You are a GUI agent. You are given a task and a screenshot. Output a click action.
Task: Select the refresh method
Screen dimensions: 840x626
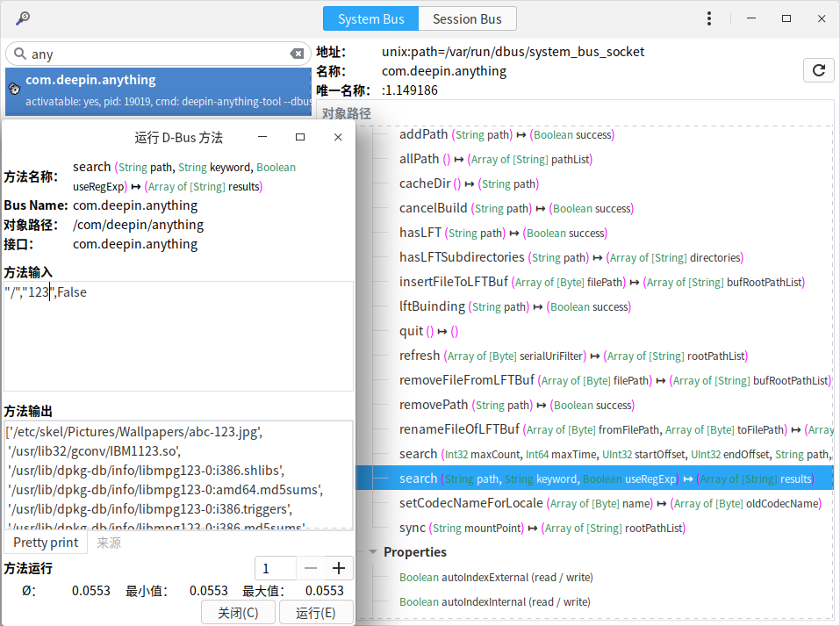(x=573, y=356)
